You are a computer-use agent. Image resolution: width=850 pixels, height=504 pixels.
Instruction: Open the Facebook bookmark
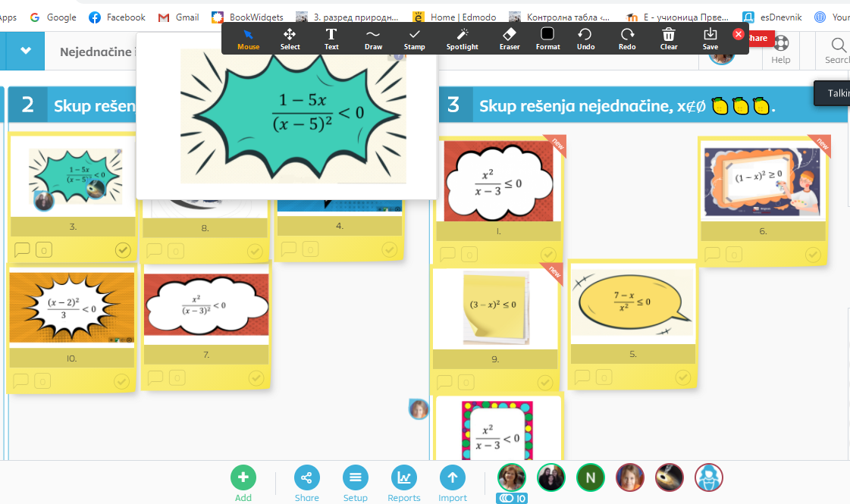pyautogui.click(x=117, y=17)
